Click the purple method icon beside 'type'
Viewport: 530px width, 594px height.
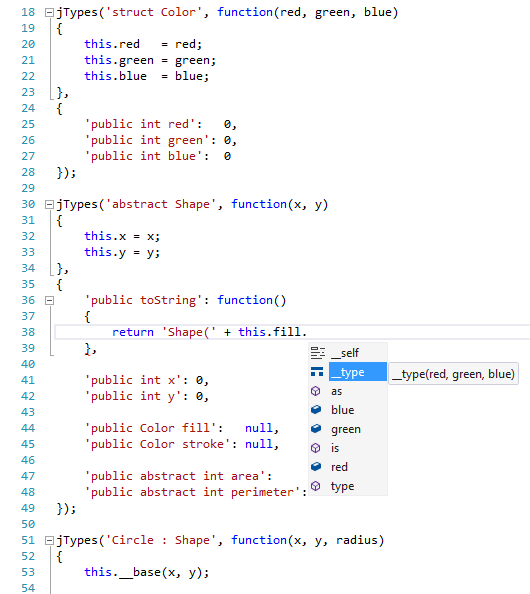click(x=316, y=486)
